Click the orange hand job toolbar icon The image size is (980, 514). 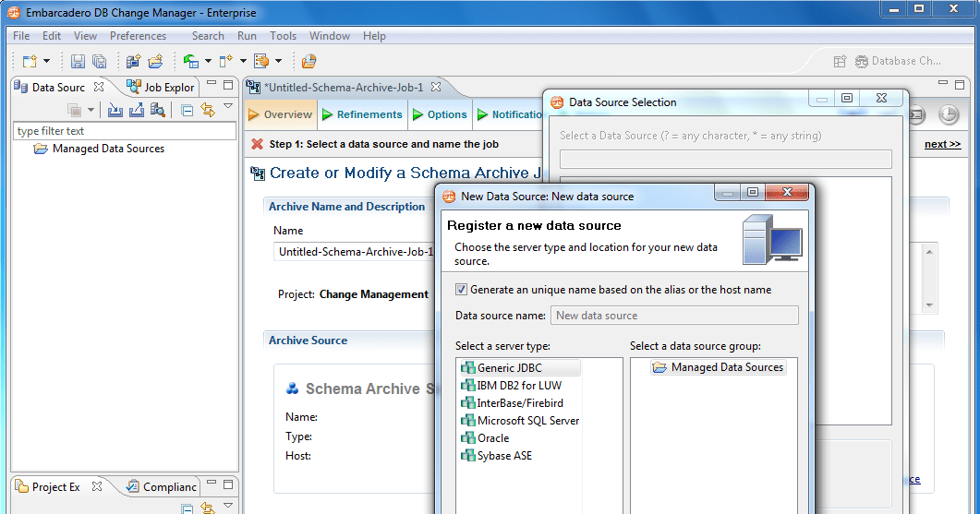pyautogui.click(x=261, y=61)
